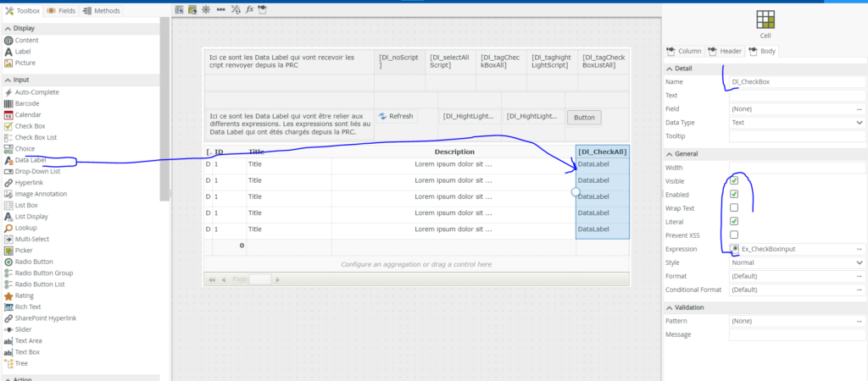The image size is (868, 381).
Task: Select the Multi-Select control
Action: click(26, 239)
